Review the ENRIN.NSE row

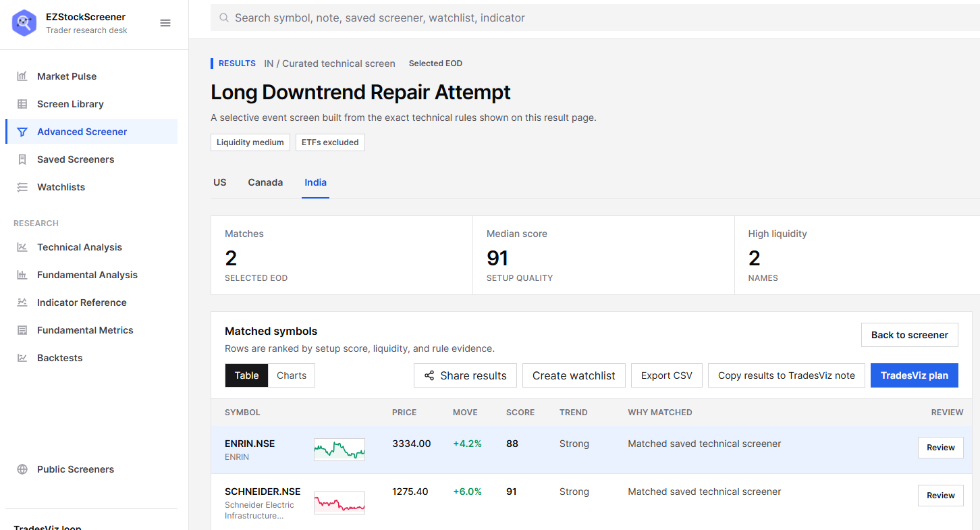[x=940, y=448]
